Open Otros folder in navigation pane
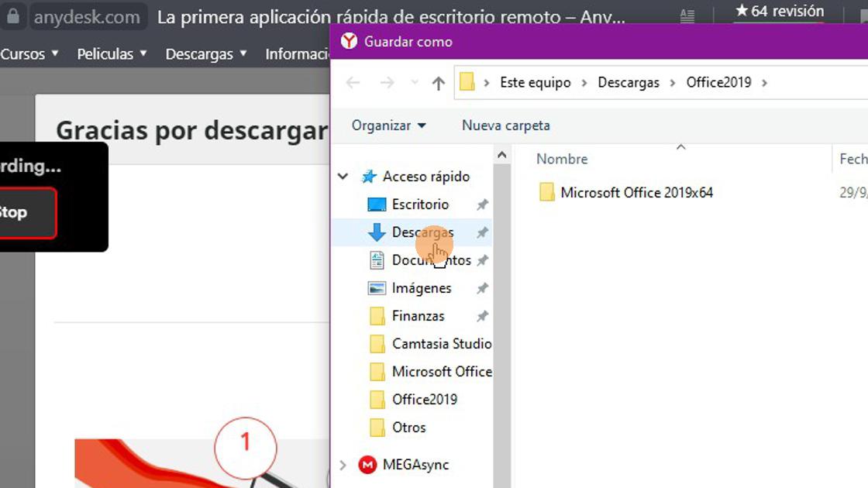Screen dimensions: 868x488 pyautogui.click(x=409, y=427)
